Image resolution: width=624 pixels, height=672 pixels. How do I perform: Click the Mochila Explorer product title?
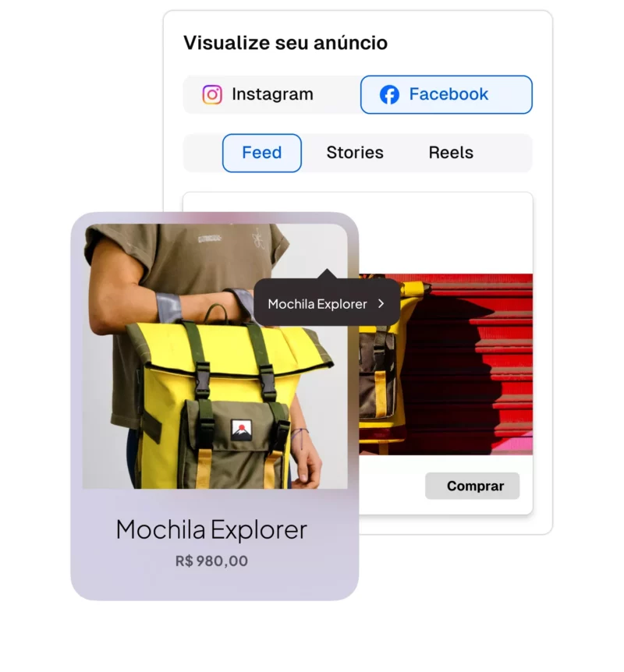211,529
